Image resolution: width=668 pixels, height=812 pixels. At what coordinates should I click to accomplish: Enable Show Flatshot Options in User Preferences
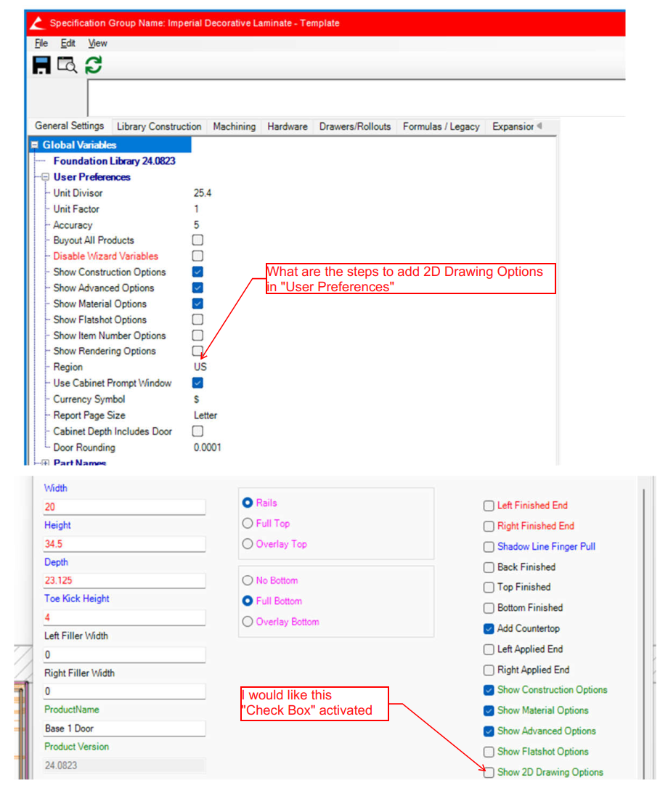coord(197,320)
